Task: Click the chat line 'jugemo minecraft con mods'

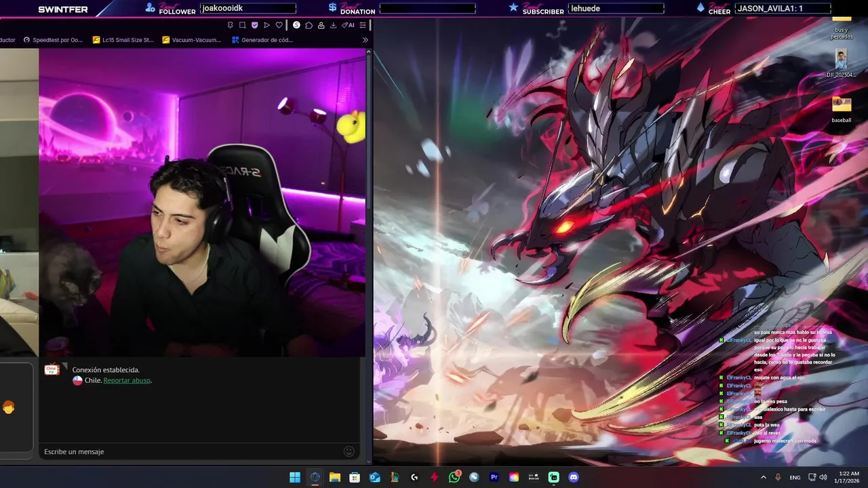Action: (785, 441)
